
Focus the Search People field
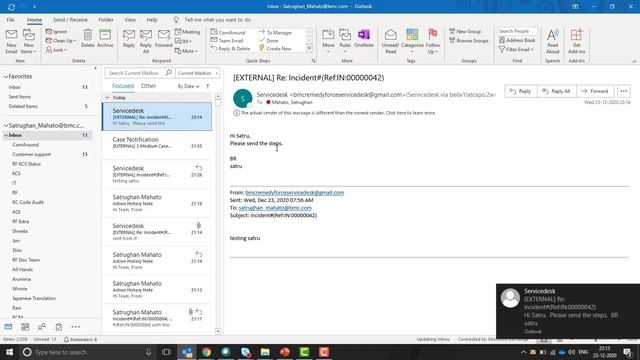click(x=517, y=31)
